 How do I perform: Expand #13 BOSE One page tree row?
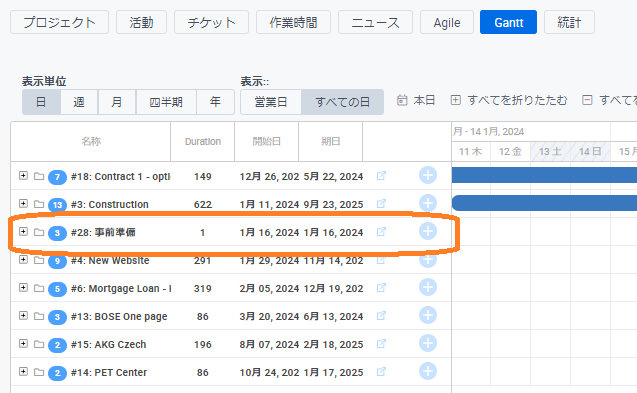[24, 316]
